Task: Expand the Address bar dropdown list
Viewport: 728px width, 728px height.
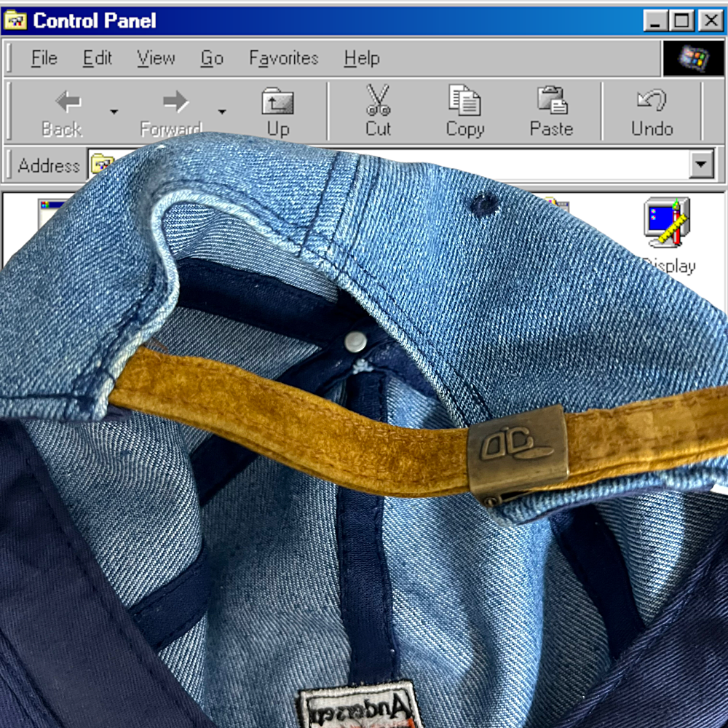Action: point(701,165)
